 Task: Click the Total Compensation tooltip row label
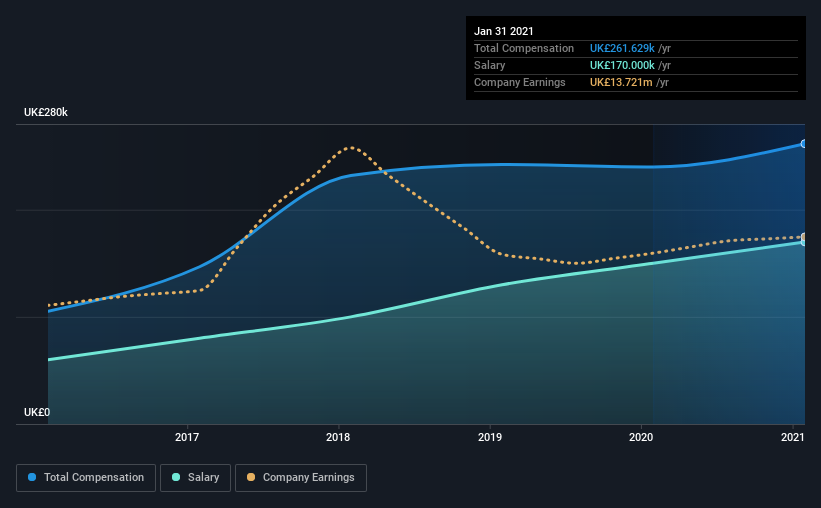[x=524, y=48]
